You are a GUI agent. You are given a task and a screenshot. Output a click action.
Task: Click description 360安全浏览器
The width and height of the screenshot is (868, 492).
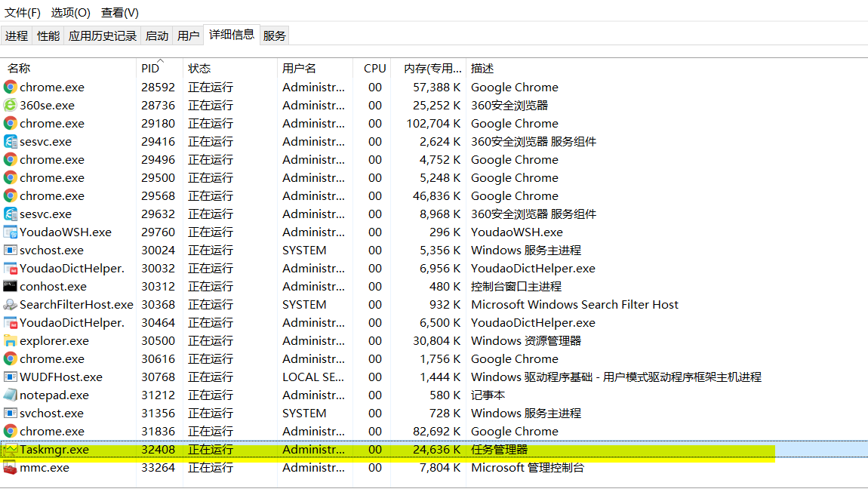coord(509,105)
